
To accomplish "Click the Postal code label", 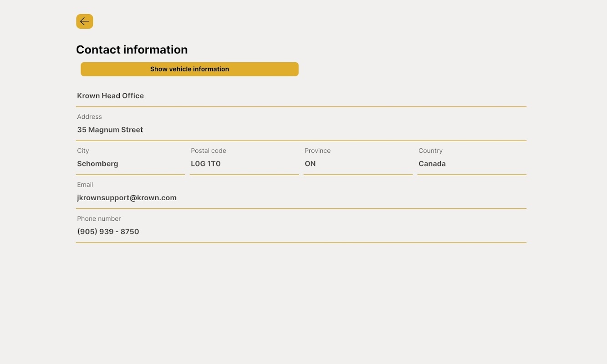I will pyautogui.click(x=208, y=151).
